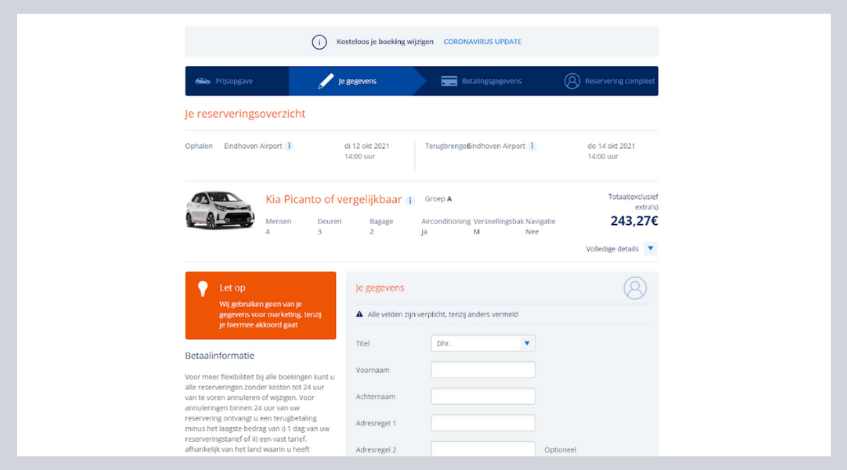847x470 pixels.
Task: Open info icon next to Ophalen Eindhoven Airport
Action: (x=289, y=146)
